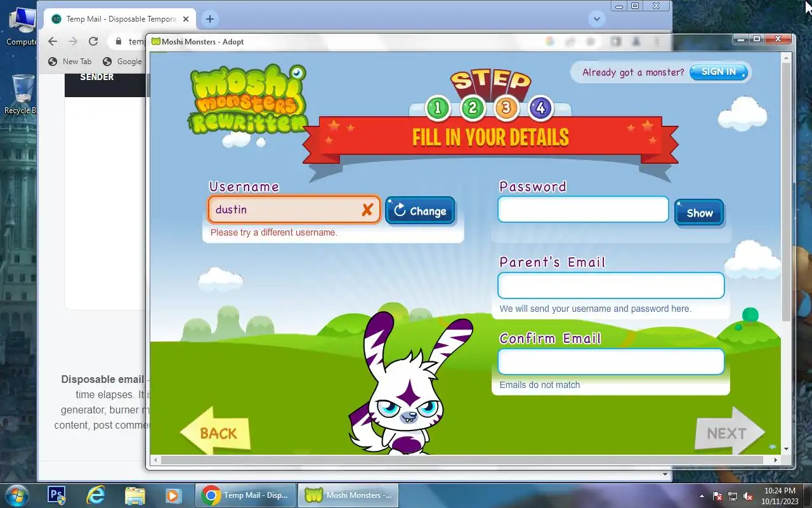Open the Google bookmark in Chrome
The image size is (812, 508).
[122, 62]
